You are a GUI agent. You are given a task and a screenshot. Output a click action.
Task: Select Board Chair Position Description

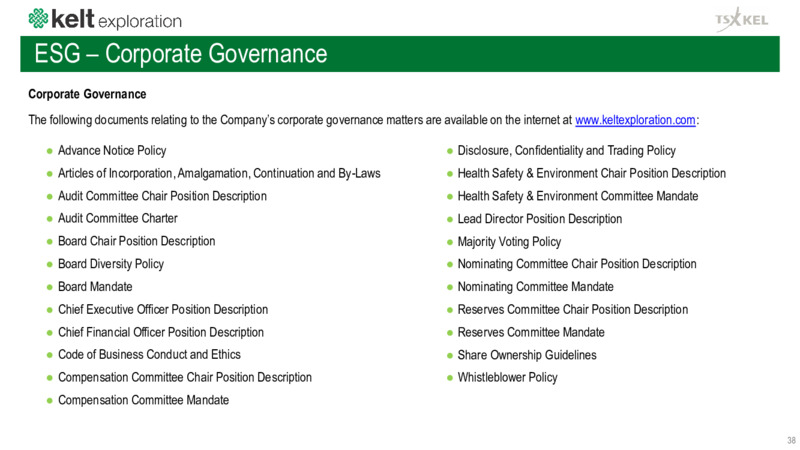136,241
